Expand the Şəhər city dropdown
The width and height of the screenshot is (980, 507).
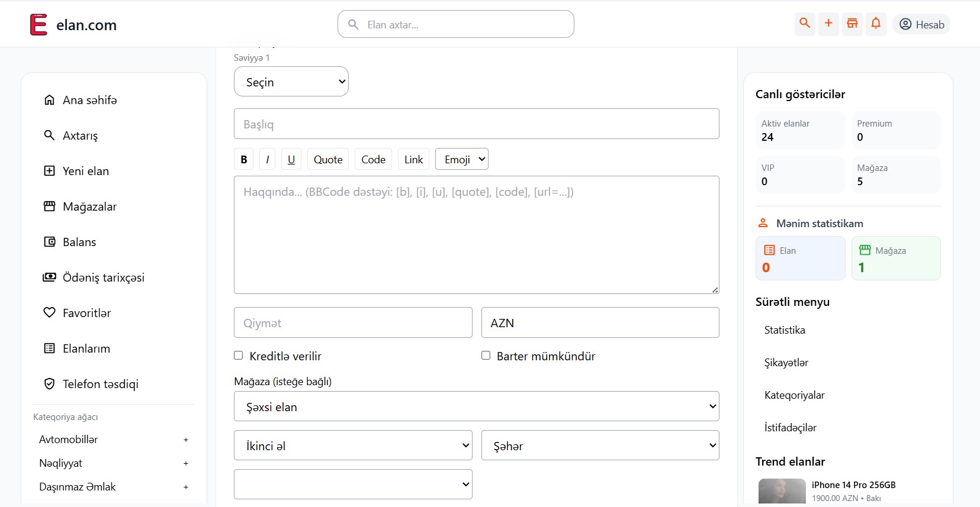tap(600, 445)
